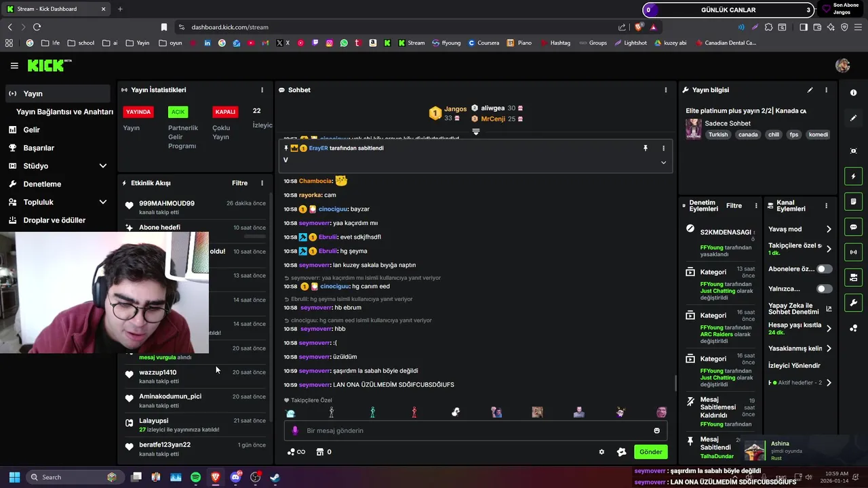Toggle the lightning bolt widget in the right sidebar
868x488 pixels.
[854, 176]
